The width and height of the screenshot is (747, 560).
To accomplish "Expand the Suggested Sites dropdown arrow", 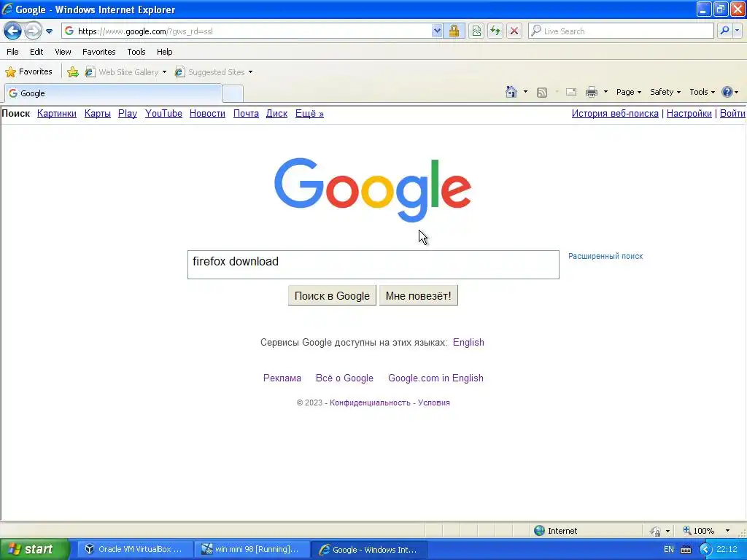I will click(251, 72).
